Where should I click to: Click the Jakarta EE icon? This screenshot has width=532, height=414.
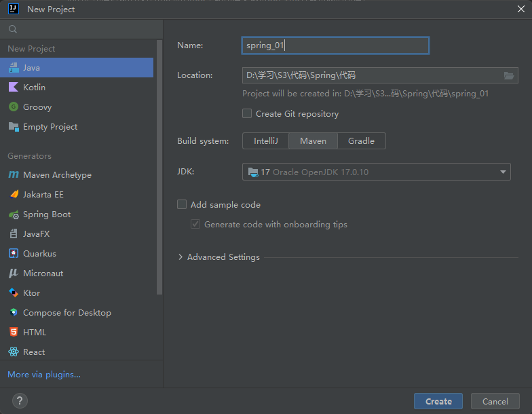pyautogui.click(x=14, y=194)
